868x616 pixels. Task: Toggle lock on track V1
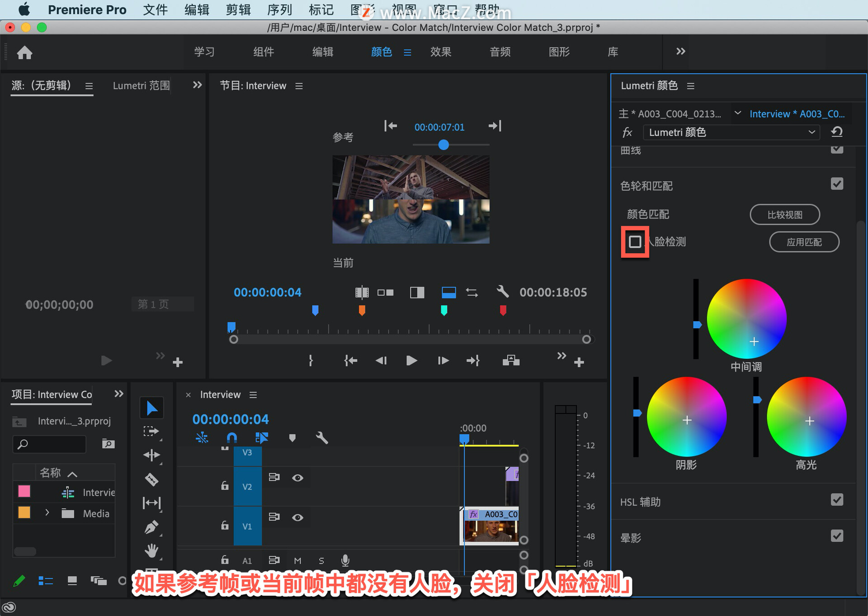225,525
